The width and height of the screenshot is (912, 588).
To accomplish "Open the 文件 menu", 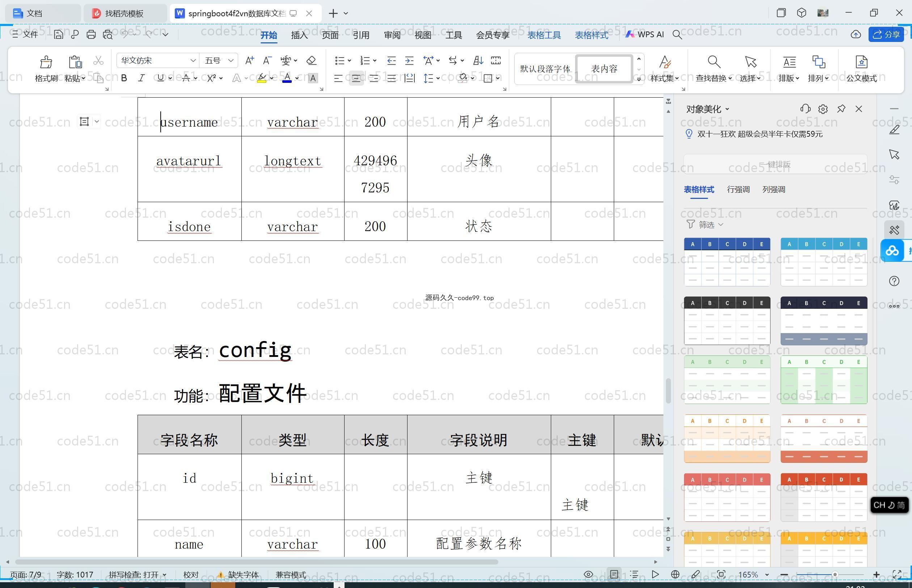I will point(25,34).
